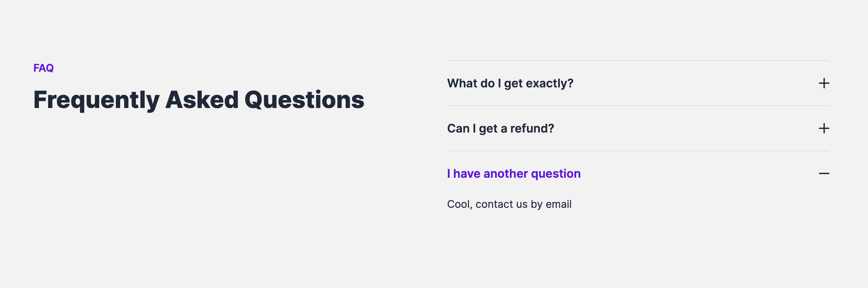
Task: Collapse the "I have another question" section
Action: coord(514,173)
